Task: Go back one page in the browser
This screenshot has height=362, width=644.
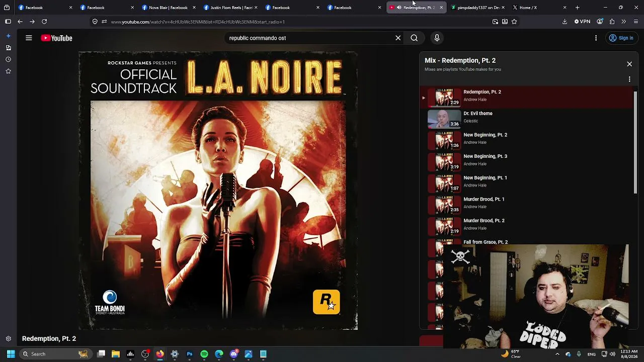Action: (x=20, y=22)
